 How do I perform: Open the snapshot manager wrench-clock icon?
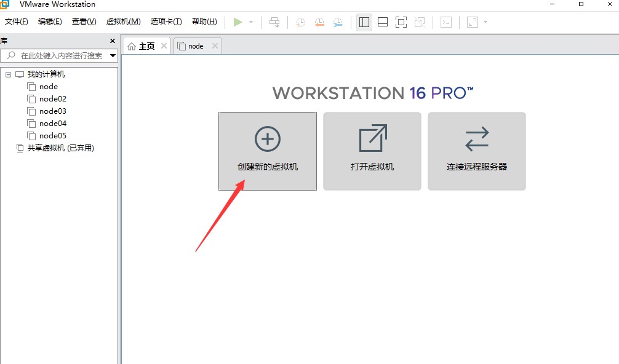[x=338, y=22]
